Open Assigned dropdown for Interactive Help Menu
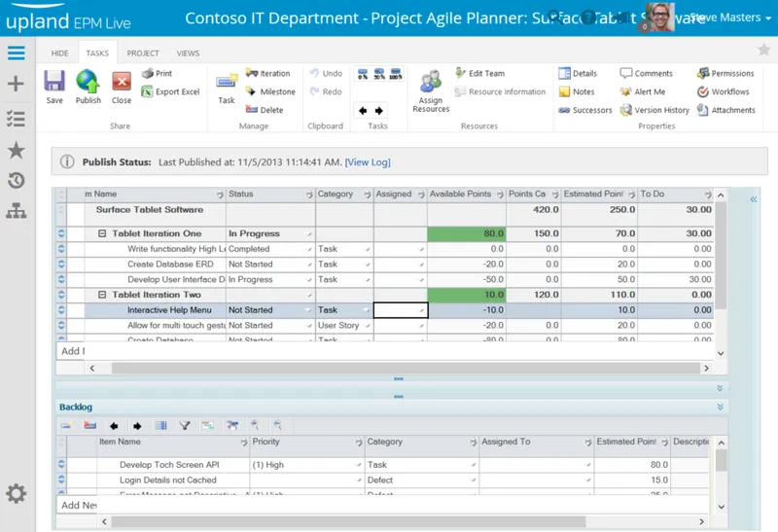Image resolution: width=778 pixels, height=532 pixels. point(421,310)
